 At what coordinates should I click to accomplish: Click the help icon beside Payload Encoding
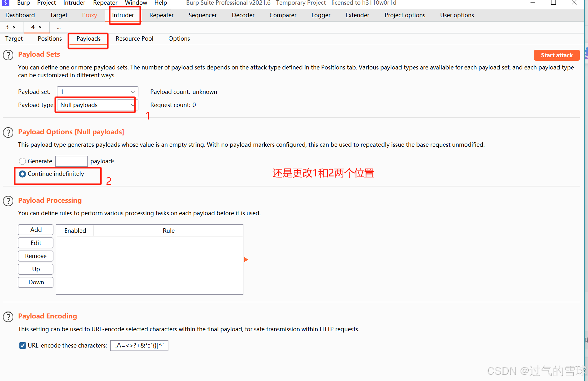(8, 317)
